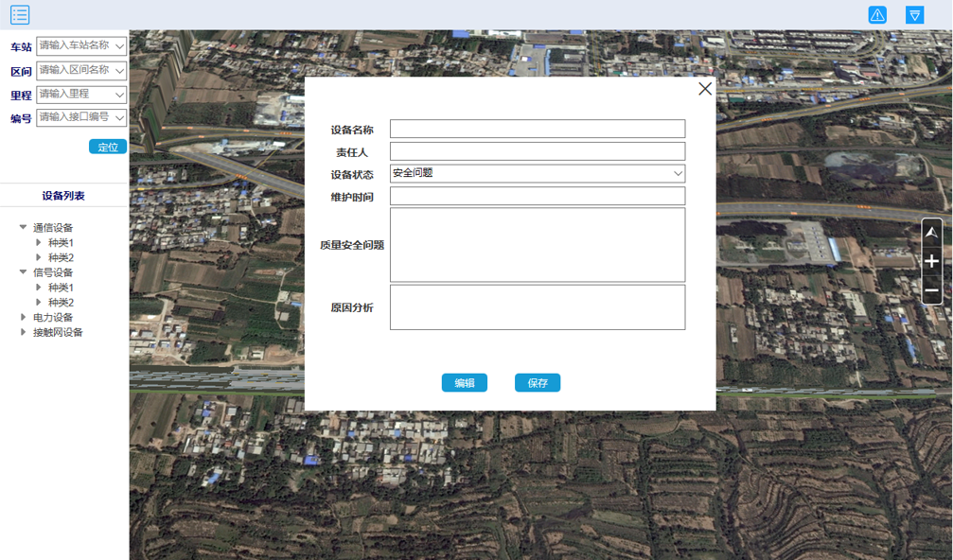The height and width of the screenshot is (560, 953).
Task: Open the warning alert triangle icon
Action: [877, 15]
